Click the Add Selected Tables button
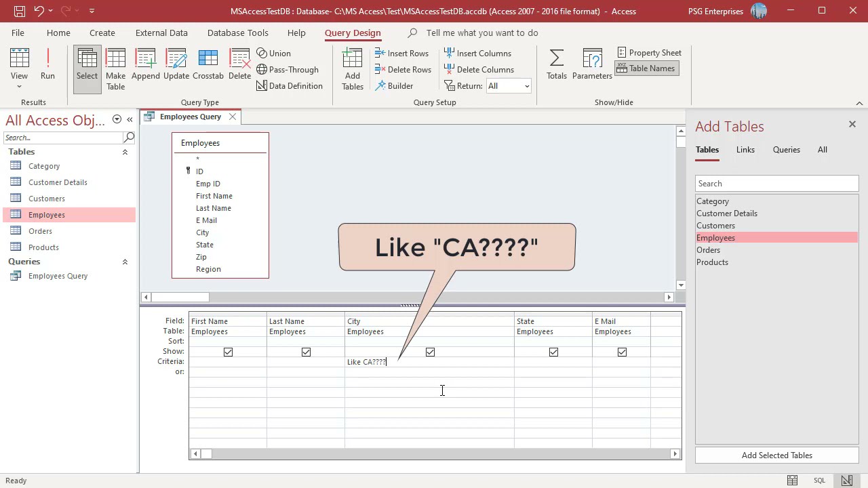Image resolution: width=868 pixels, height=488 pixels. [x=777, y=455]
